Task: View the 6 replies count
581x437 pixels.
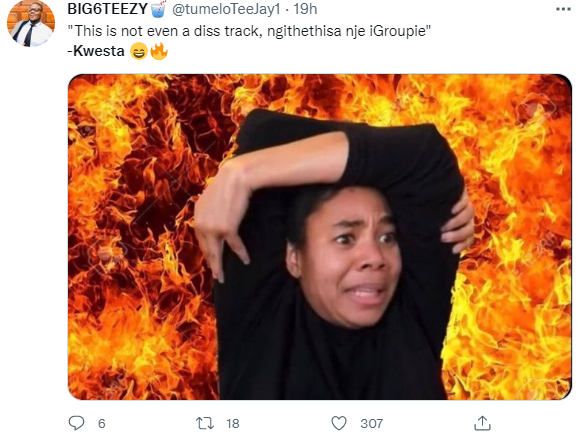Action: click(x=102, y=423)
